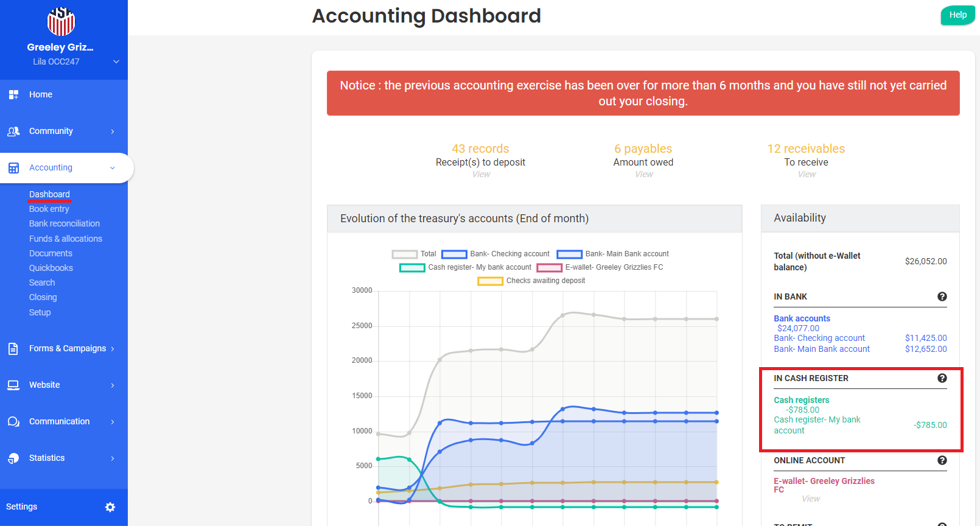Click the Home grid icon in sidebar
980x526 pixels.
[x=13, y=94]
